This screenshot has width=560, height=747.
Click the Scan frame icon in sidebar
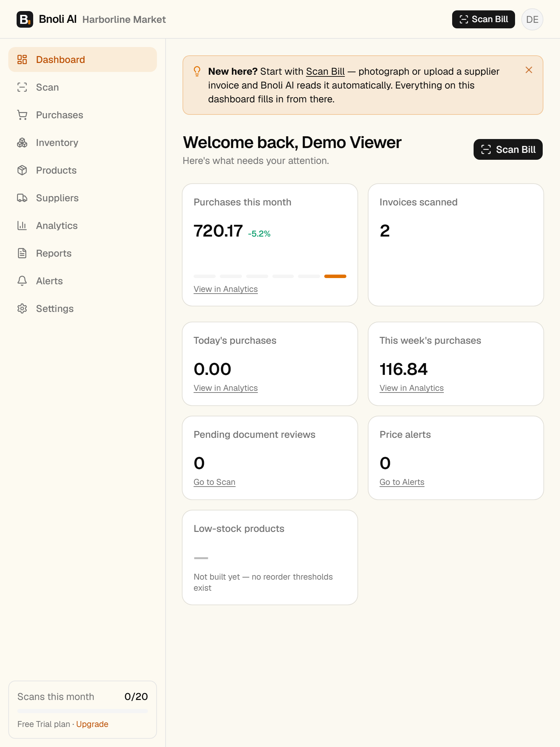coord(22,87)
